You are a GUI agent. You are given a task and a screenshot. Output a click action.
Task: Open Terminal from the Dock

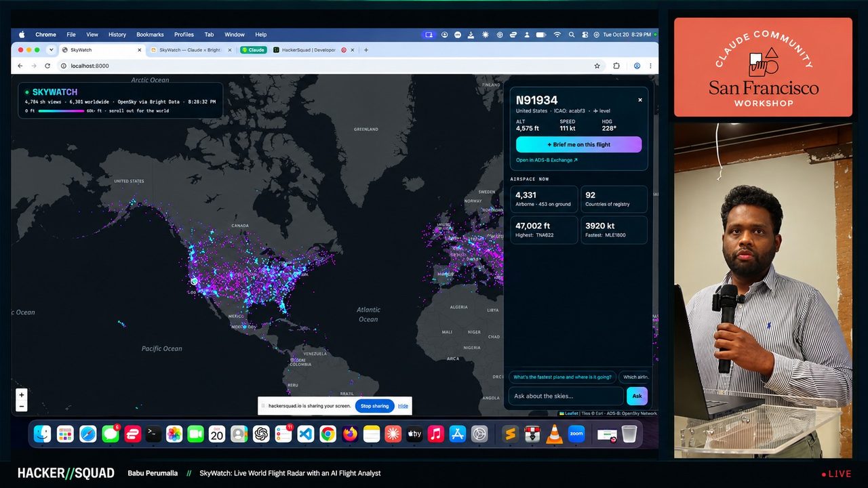coord(154,434)
